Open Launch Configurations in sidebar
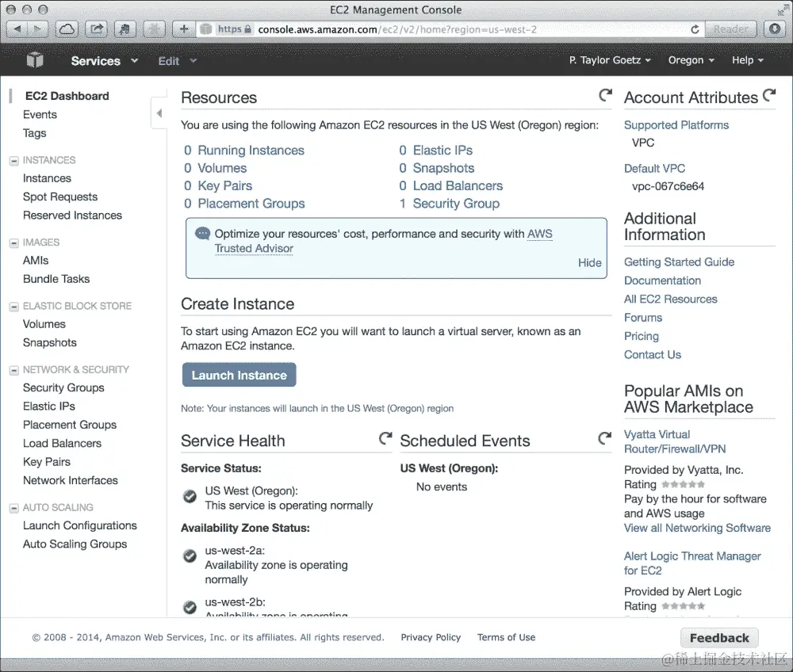Viewport: 793px width, 672px height. click(x=80, y=526)
